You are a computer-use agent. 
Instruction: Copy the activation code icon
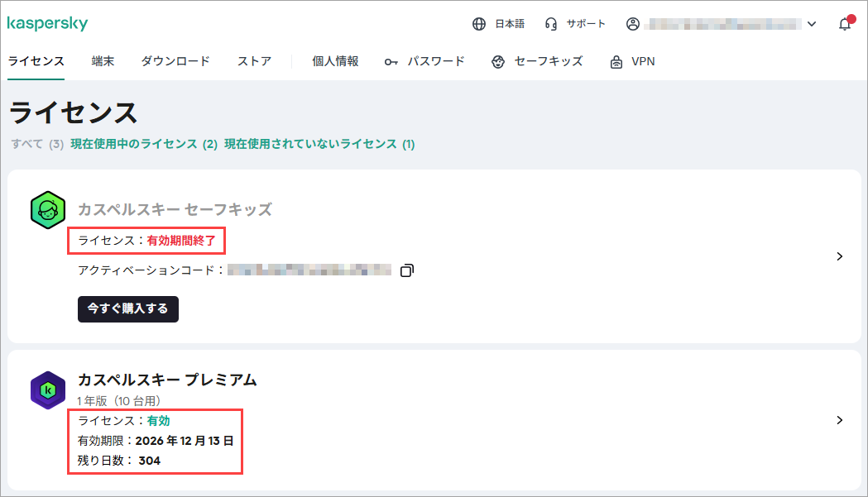pyautogui.click(x=407, y=270)
